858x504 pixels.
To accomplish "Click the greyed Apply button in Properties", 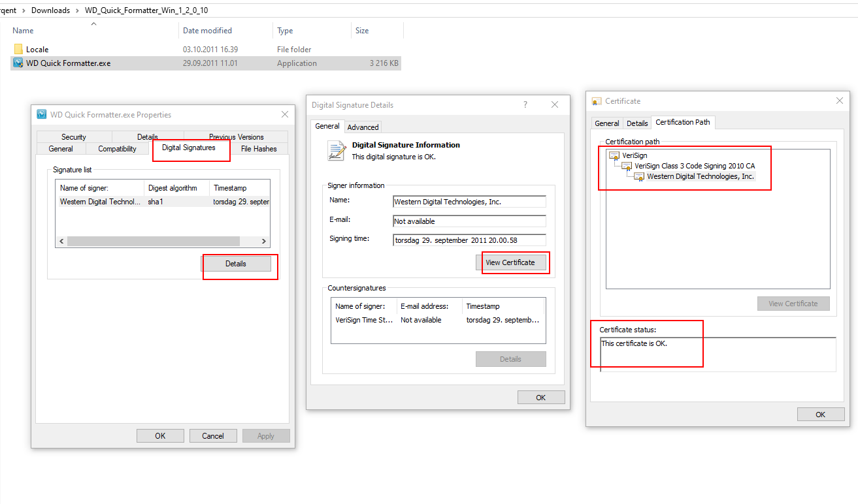I will (x=266, y=436).
